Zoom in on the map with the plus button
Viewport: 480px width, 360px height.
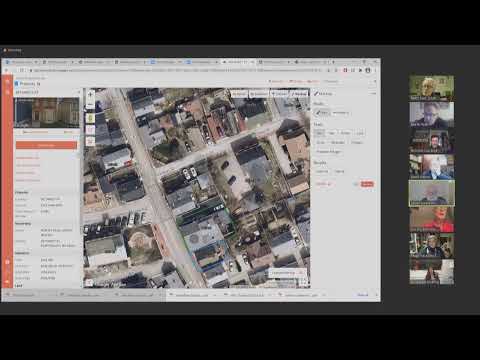point(90,94)
